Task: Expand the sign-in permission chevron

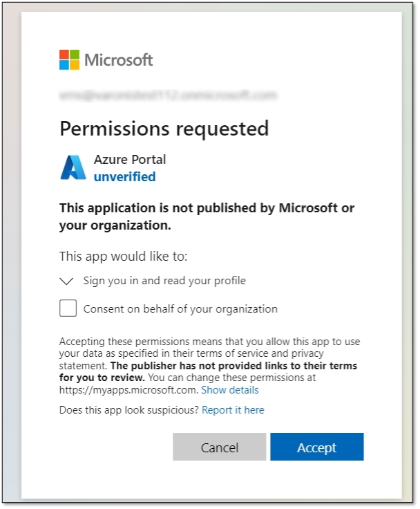Action: [67, 281]
